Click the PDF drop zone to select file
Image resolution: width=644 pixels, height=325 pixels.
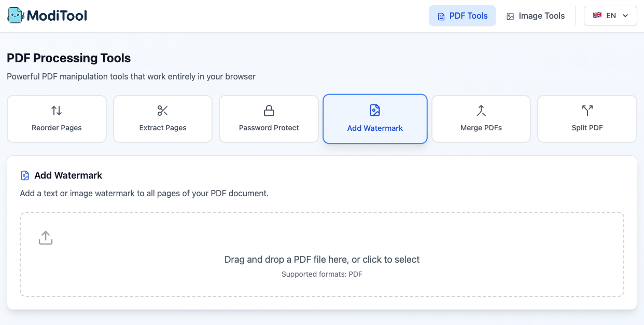tap(322, 254)
